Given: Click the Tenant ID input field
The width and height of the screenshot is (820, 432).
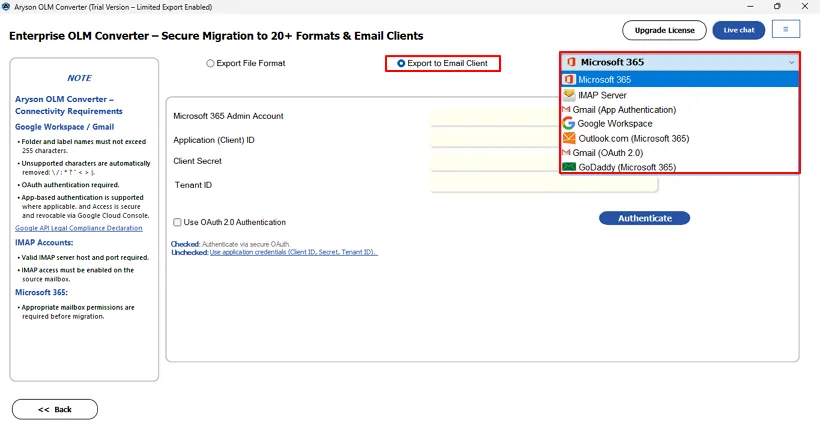Looking at the screenshot, I should pos(544,185).
